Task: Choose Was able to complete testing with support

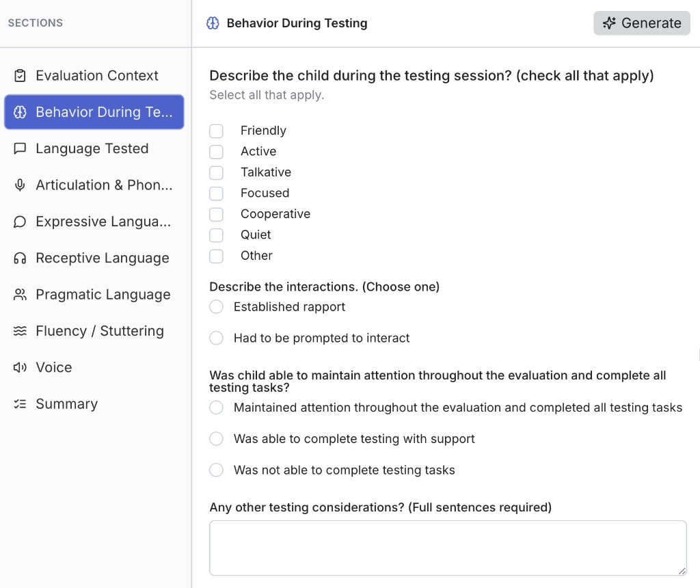Action: tap(217, 438)
